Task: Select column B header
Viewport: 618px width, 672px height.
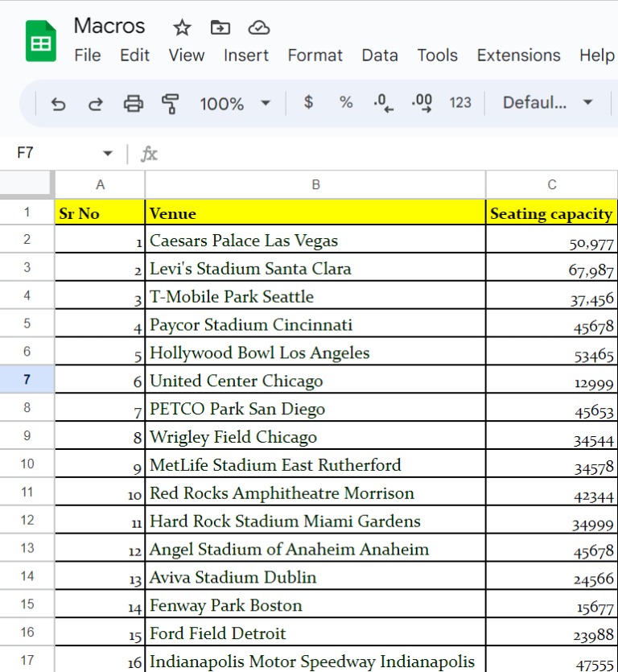Action: pyautogui.click(x=315, y=185)
